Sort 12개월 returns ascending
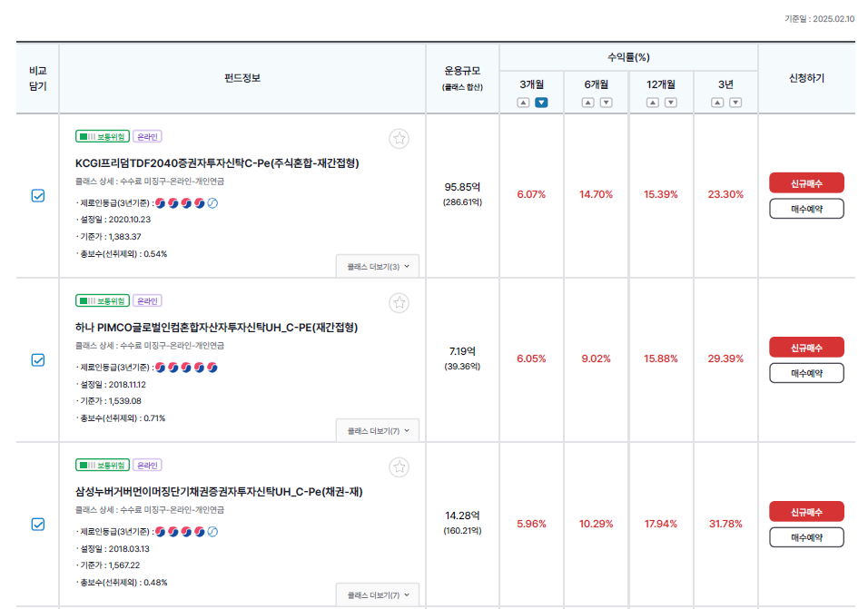 [x=653, y=103]
